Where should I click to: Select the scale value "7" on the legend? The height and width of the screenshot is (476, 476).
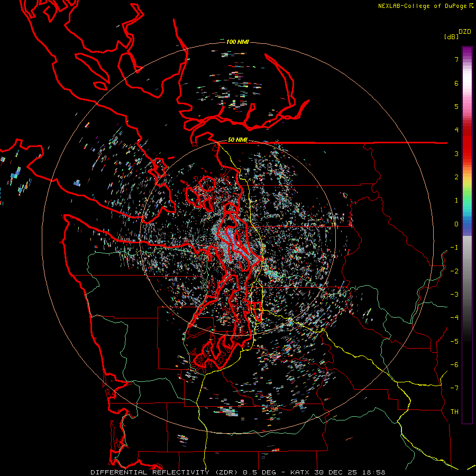click(456, 59)
